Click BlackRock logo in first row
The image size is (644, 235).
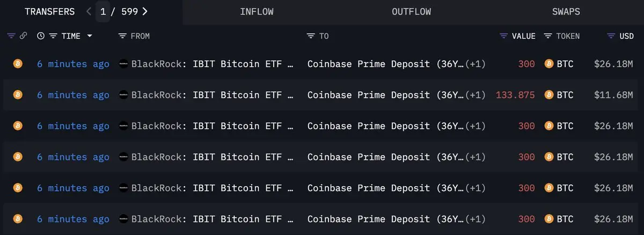[123, 64]
